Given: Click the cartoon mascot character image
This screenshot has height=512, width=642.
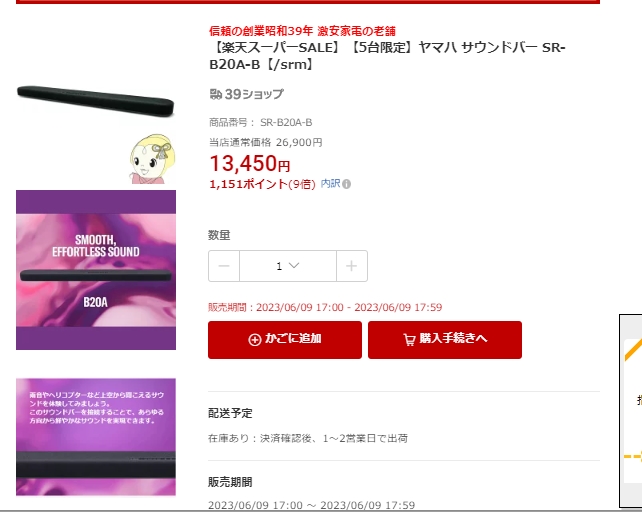Looking at the screenshot, I should pyautogui.click(x=152, y=159).
